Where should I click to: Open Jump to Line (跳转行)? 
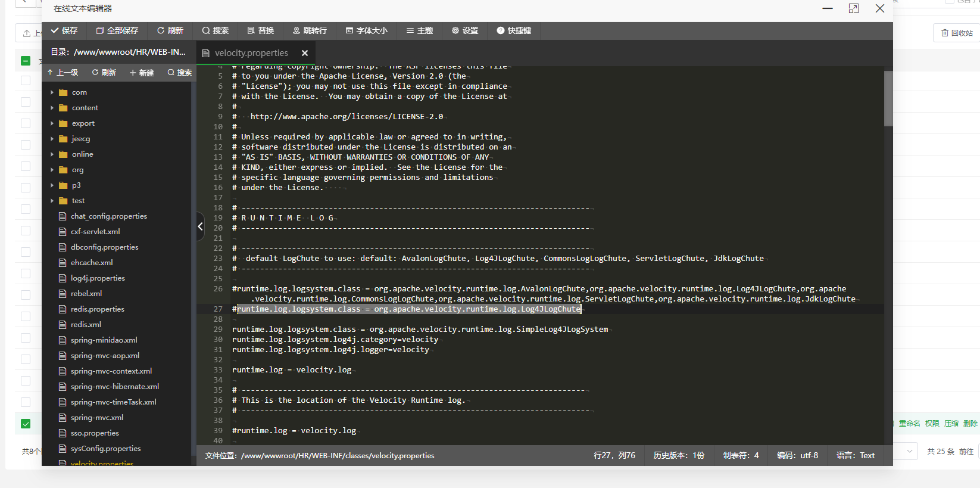310,30
